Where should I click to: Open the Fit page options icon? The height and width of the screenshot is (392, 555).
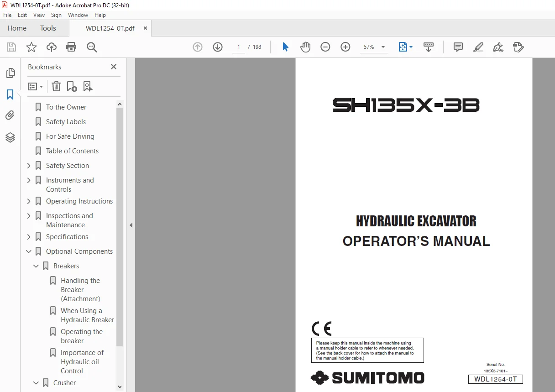tap(405, 47)
